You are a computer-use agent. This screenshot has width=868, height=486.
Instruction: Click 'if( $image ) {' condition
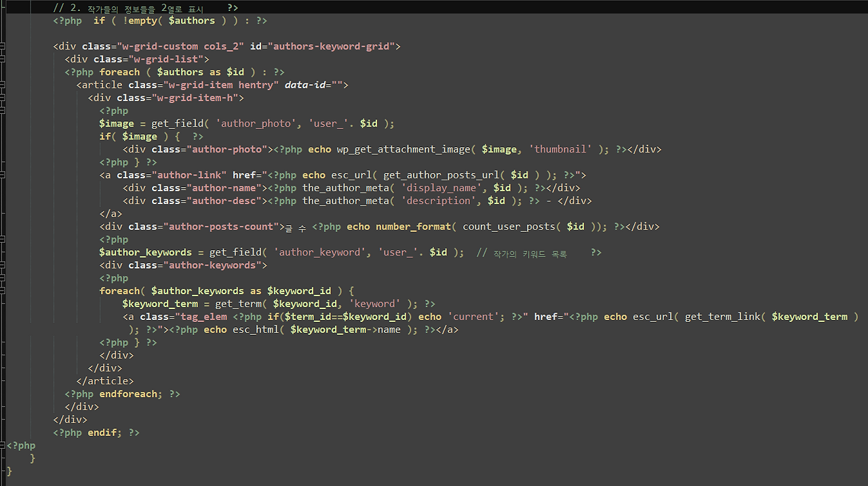click(x=140, y=136)
